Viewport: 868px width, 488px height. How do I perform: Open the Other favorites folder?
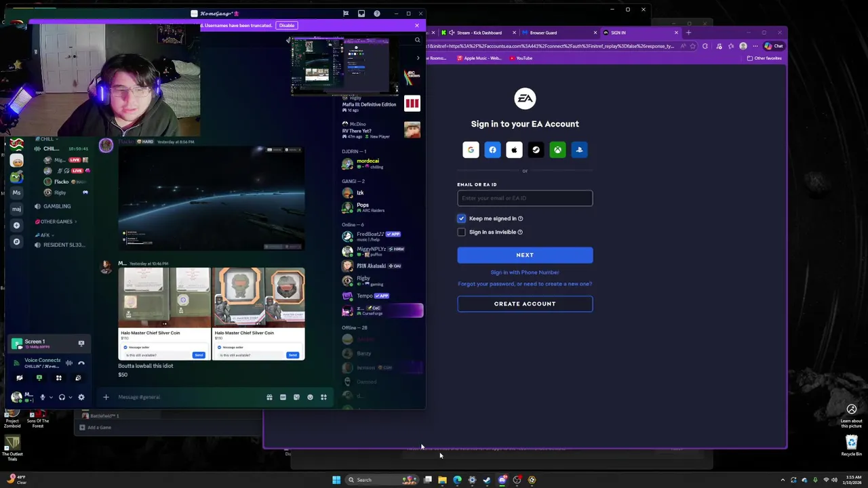764,58
